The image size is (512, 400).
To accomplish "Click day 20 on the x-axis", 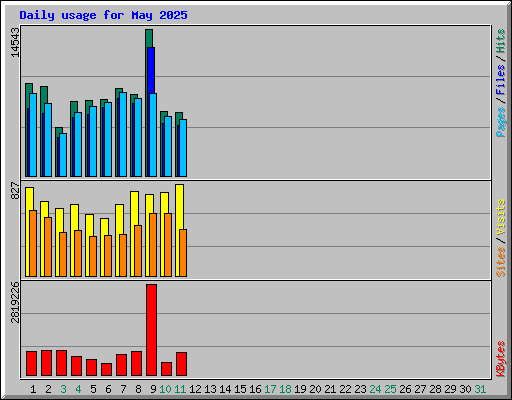I will pyautogui.click(x=315, y=389).
